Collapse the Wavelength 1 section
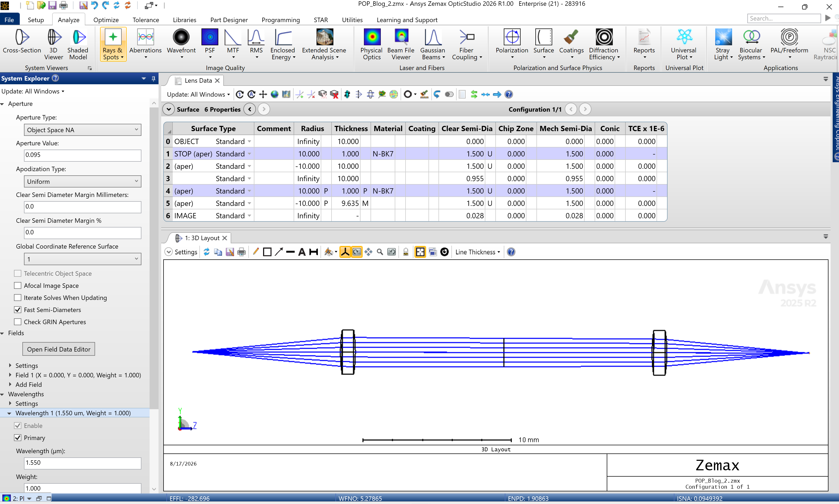The height and width of the screenshot is (504, 839). [x=9, y=413]
